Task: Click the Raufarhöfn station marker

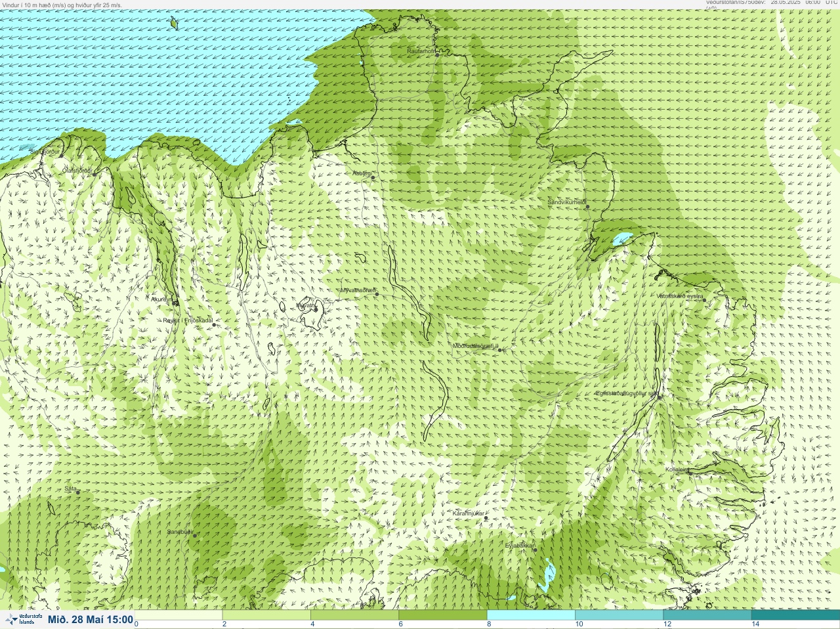Action: point(438,55)
